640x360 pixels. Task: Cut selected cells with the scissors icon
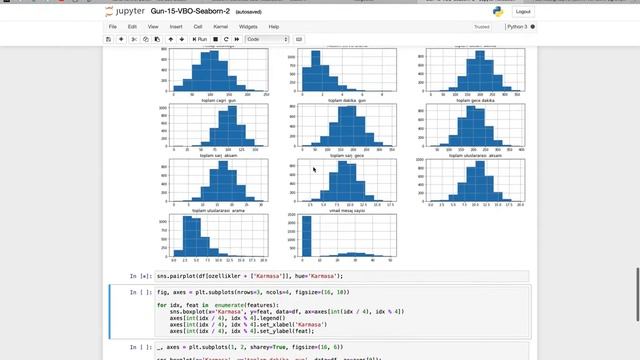click(x=134, y=39)
